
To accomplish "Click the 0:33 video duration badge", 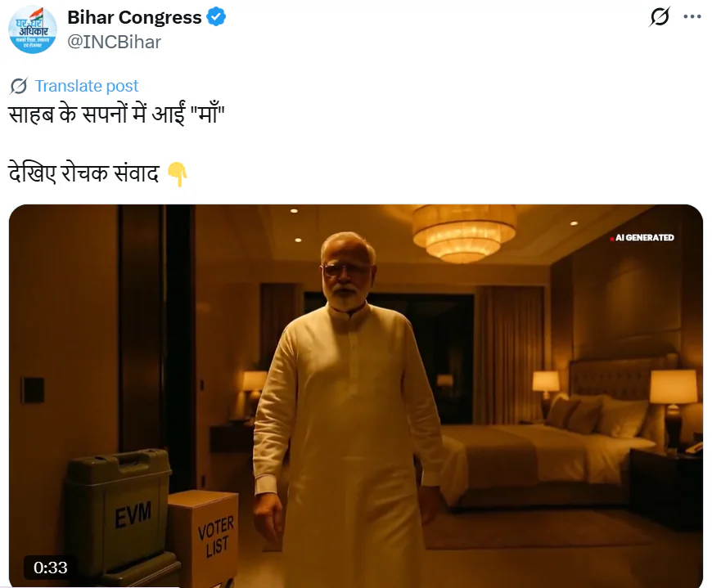I will pyautogui.click(x=51, y=568).
